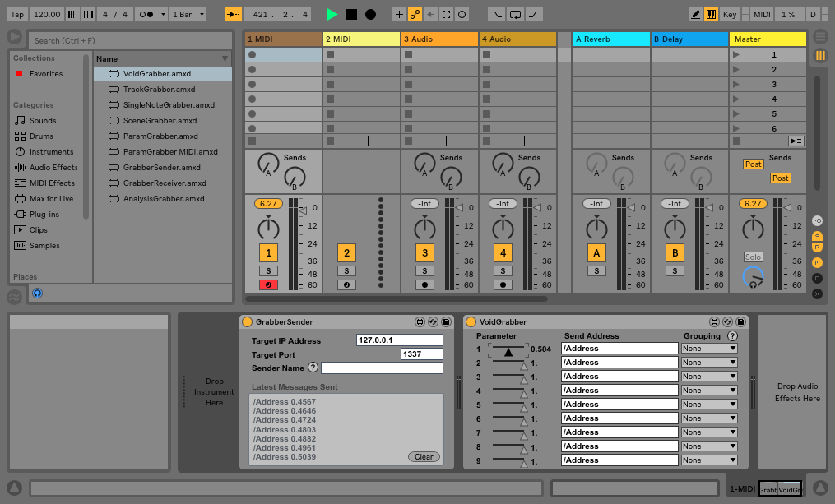The height and width of the screenshot is (504, 835).
Task: Toggle the Follow arrow button
Action: point(233,14)
